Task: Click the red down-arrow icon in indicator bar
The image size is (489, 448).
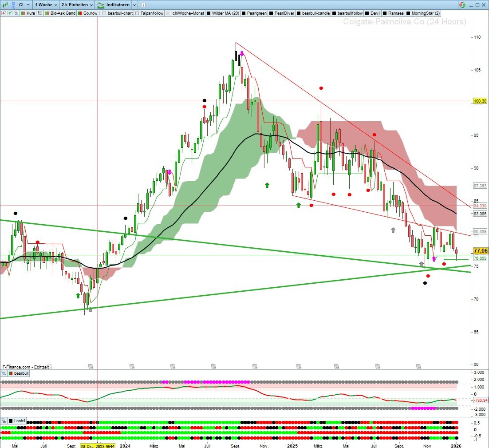Action: [x=4, y=13]
